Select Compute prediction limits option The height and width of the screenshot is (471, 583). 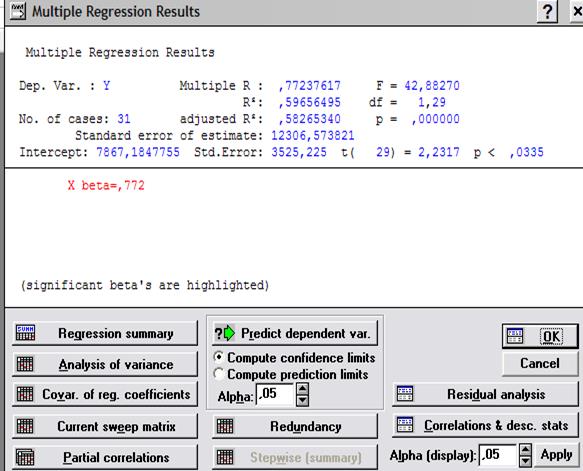pos(219,374)
